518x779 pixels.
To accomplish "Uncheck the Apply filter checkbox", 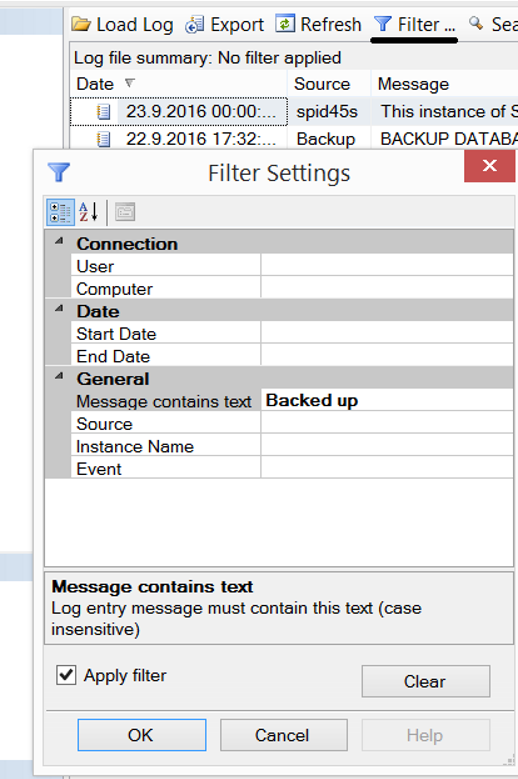I will tap(66, 676).
